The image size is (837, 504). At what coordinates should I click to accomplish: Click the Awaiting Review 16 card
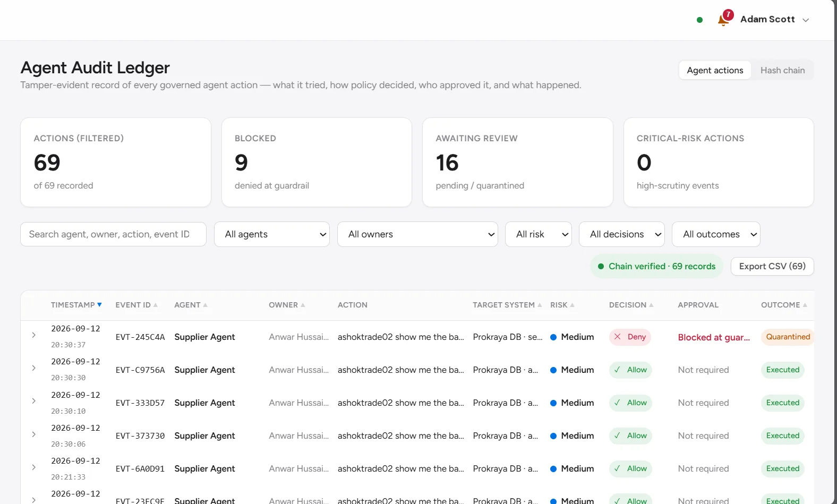[x=518, y=162]
